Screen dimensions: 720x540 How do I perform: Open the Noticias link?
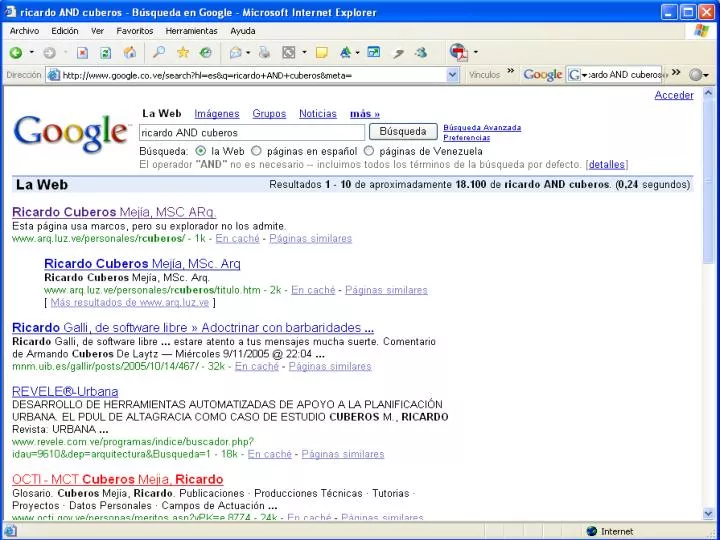click(x=318, y=113)
